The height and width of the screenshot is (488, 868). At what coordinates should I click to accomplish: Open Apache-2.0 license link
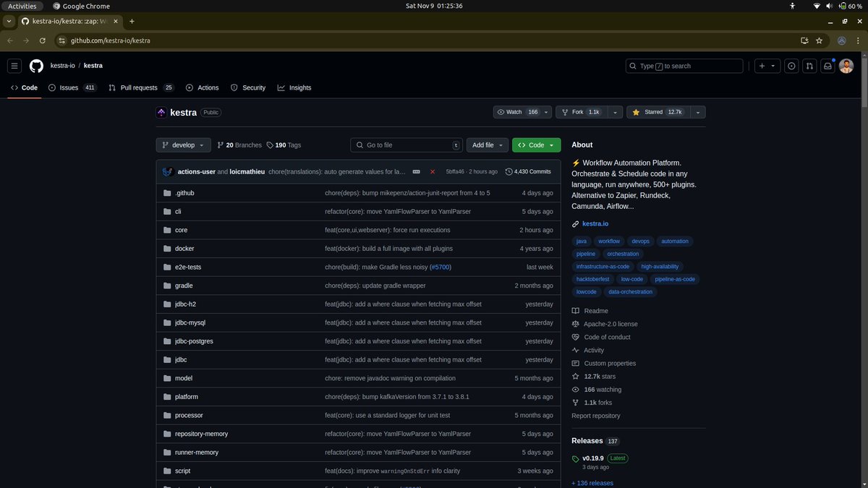tap(610, 324)
